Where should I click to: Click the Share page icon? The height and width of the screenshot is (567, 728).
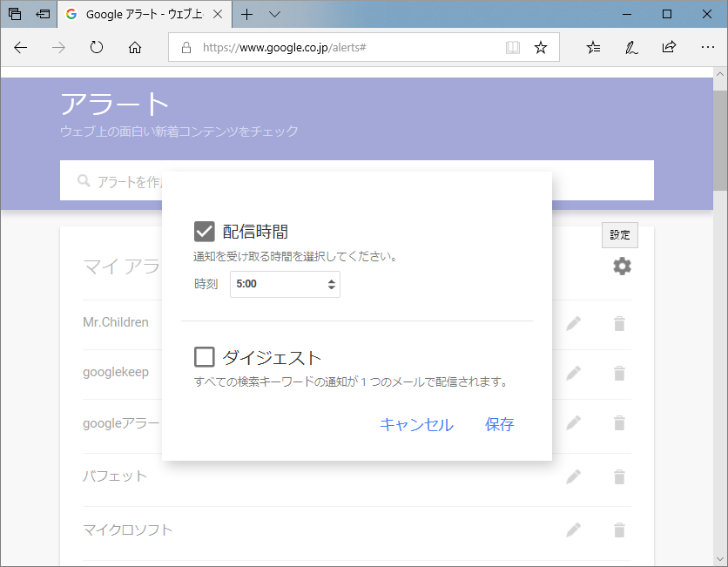669,47
